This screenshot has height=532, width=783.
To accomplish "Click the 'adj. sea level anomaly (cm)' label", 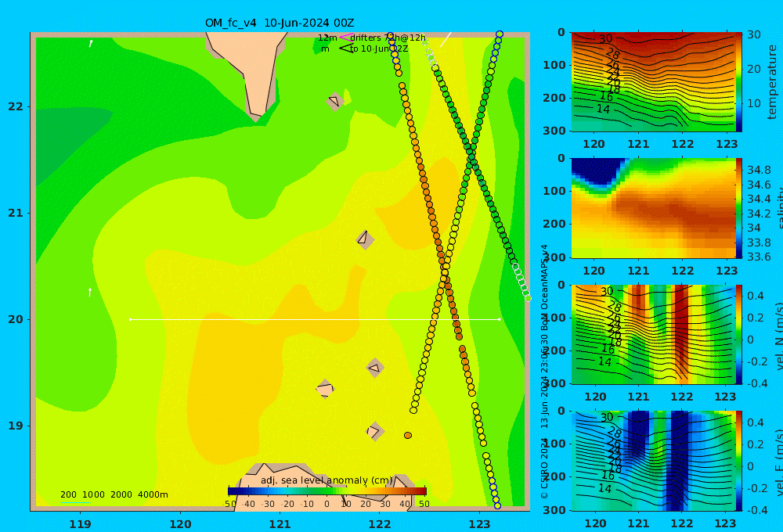I will 327,480.
